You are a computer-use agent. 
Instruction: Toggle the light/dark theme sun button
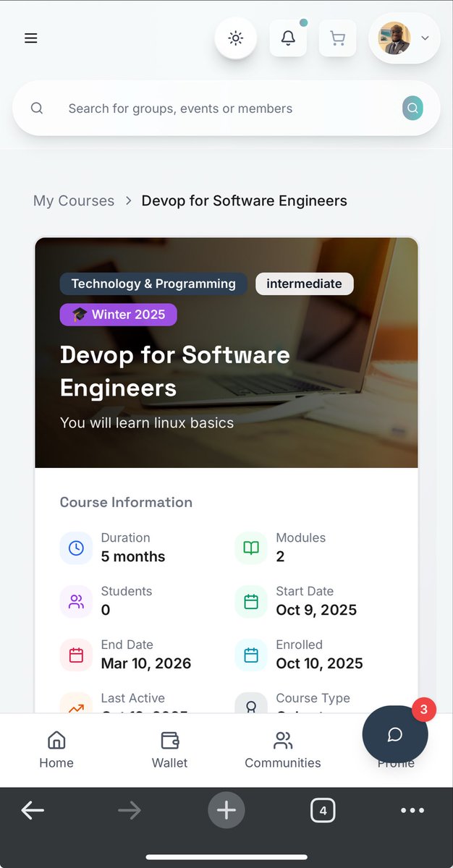click(x=236, y=38)
